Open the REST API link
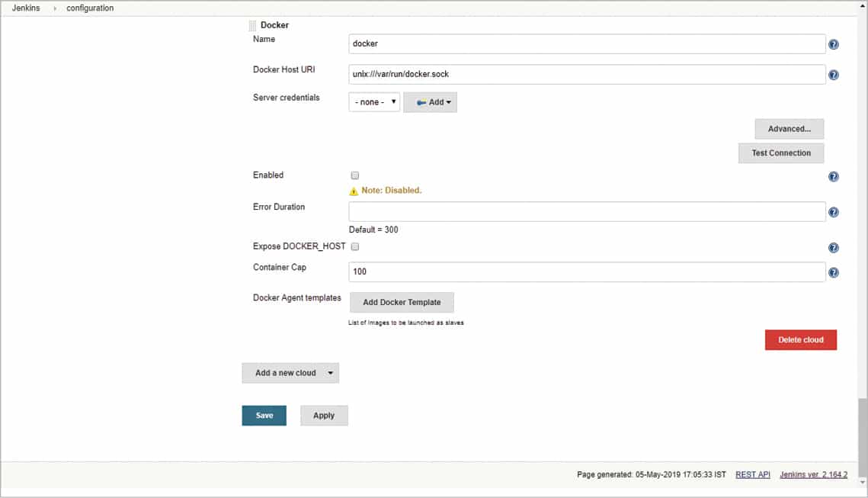Viewport: 868px width, 498px height. point(752,474)
